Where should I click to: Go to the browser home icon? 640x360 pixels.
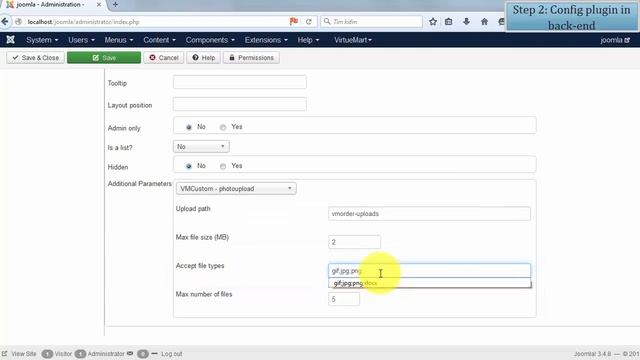pos(484,22)
